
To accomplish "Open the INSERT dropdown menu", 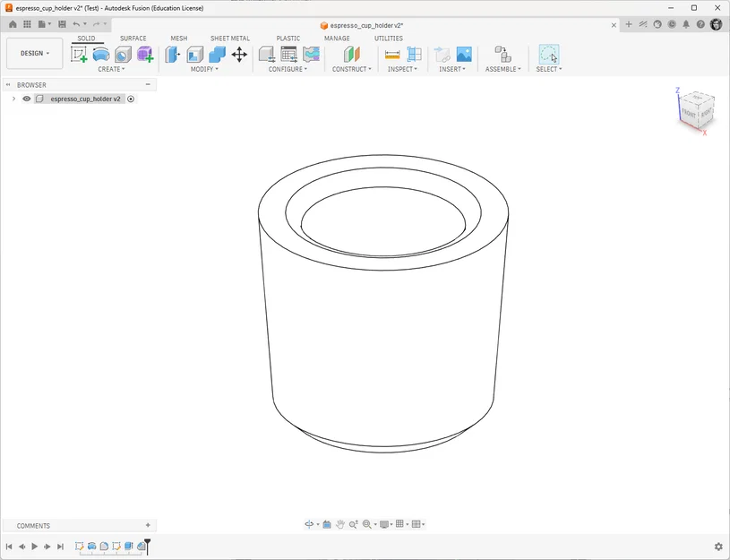I will pos(452,69).
